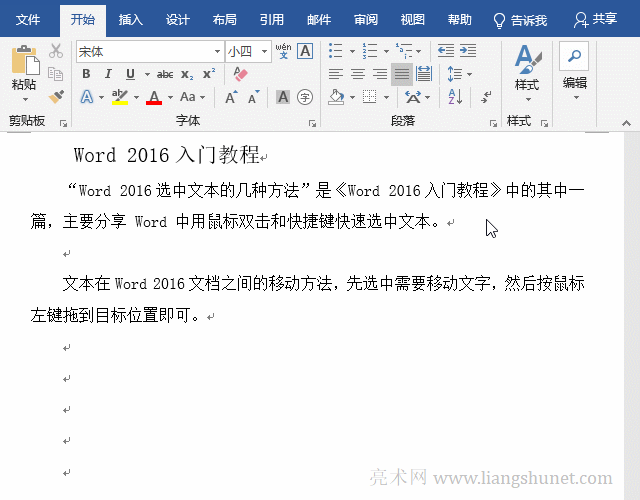Click the Shrink Font icon
This screenshot has width=640, height=500.
253,97
